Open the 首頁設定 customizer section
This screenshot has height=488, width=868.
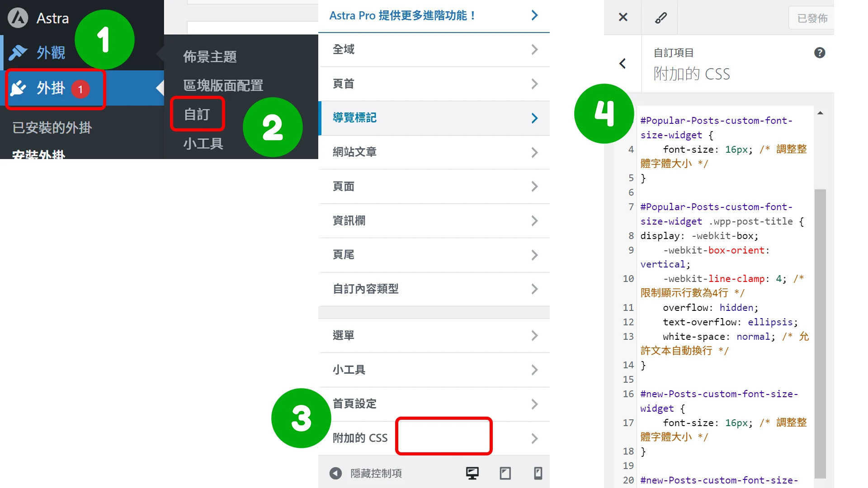434,404
